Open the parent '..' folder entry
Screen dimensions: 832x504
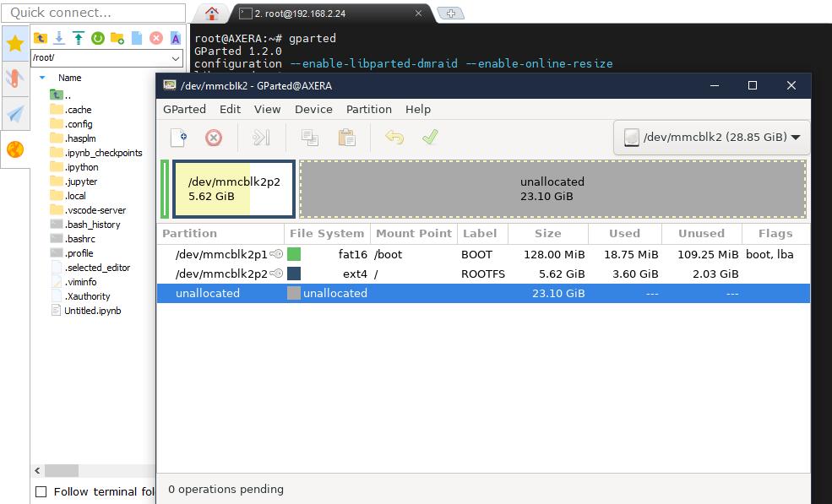click(x=61, y=95)
